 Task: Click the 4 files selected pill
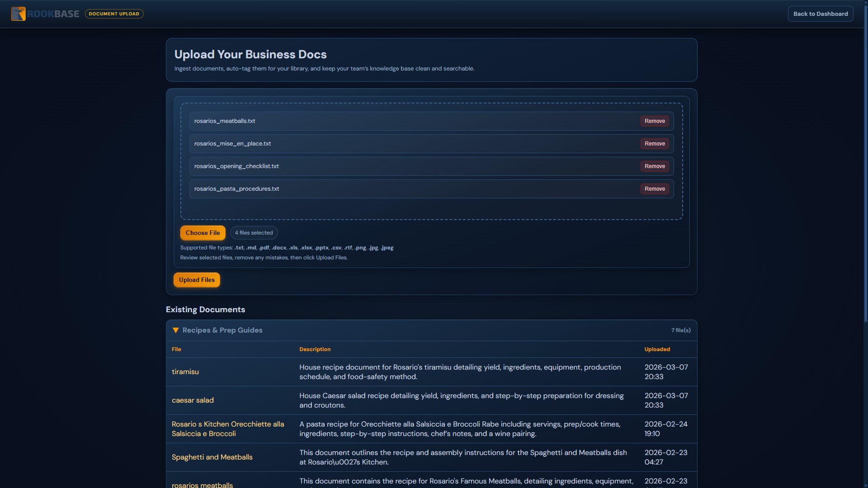254,233
